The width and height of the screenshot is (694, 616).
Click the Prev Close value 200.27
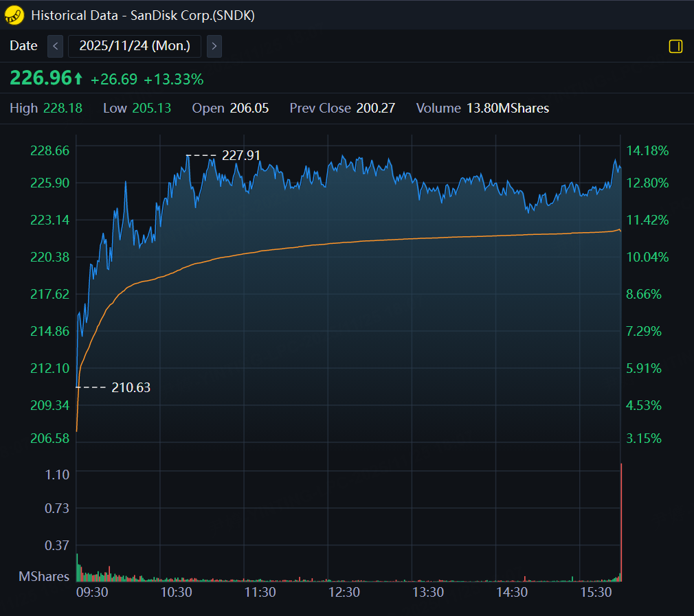pyautogui.click(x=375, y=109)
